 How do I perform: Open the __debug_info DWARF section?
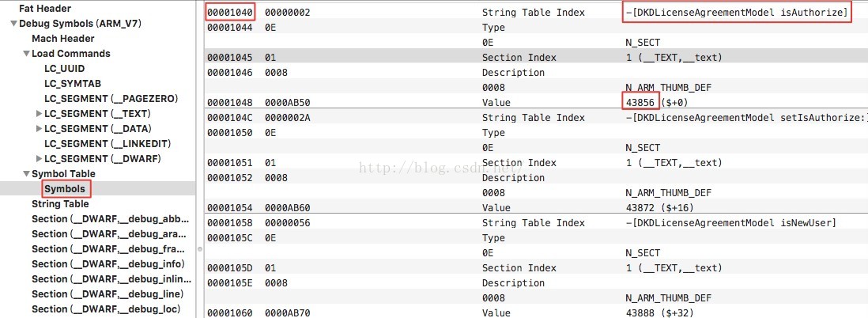(108, 264)
